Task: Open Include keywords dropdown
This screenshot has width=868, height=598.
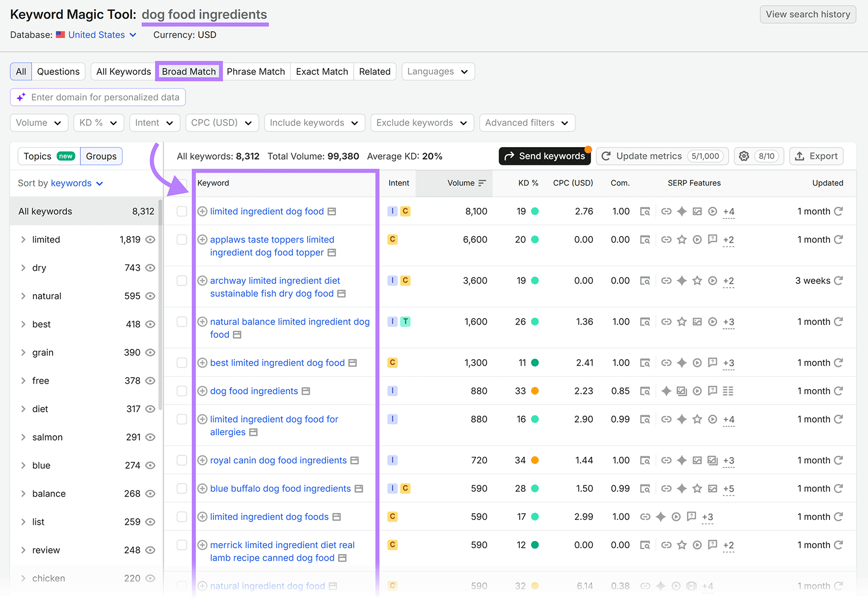Action: 315,123
